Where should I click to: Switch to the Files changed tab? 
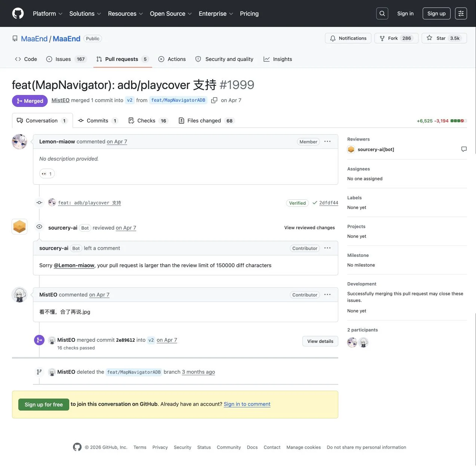(207, 121)
